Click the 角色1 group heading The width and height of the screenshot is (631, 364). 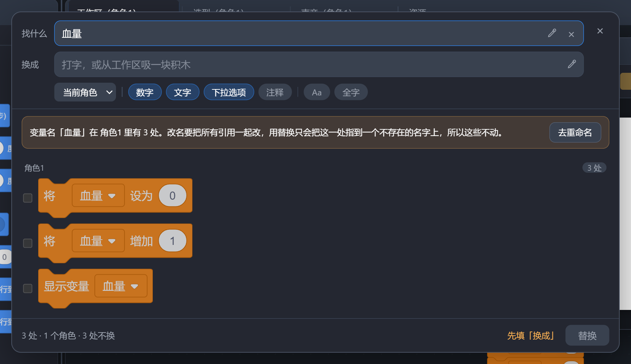34,168
